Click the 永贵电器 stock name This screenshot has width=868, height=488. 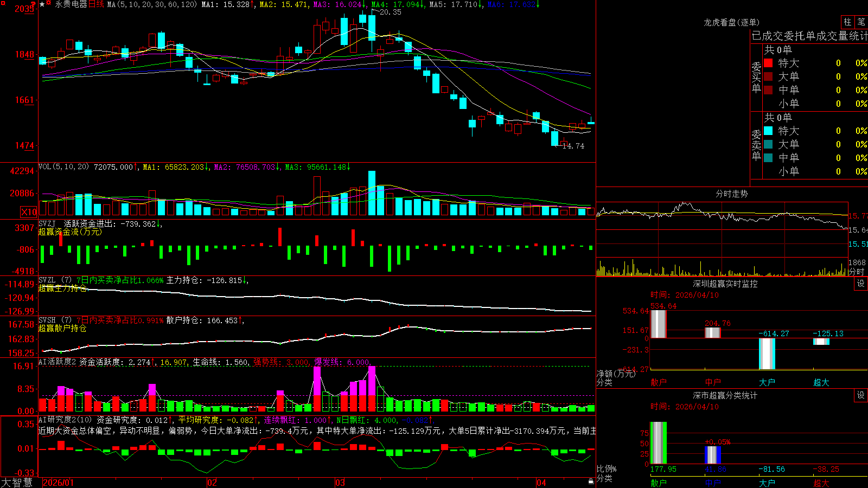71,4
